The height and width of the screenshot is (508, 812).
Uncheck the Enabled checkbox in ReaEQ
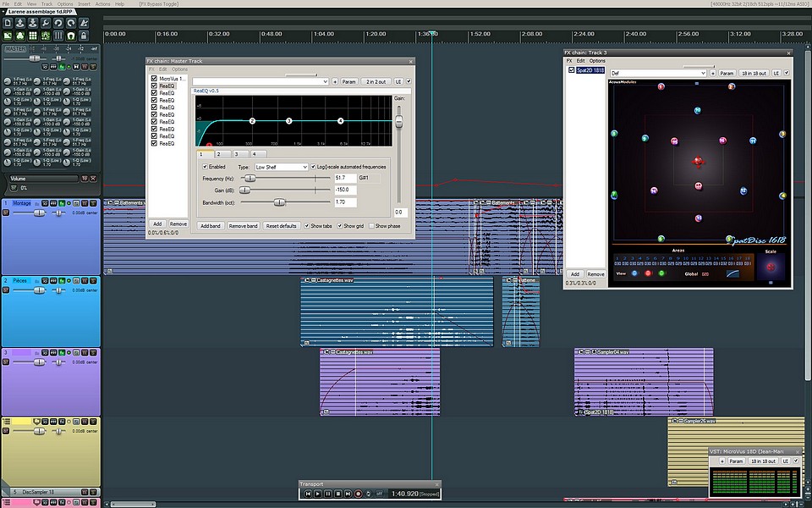(205, 167)
